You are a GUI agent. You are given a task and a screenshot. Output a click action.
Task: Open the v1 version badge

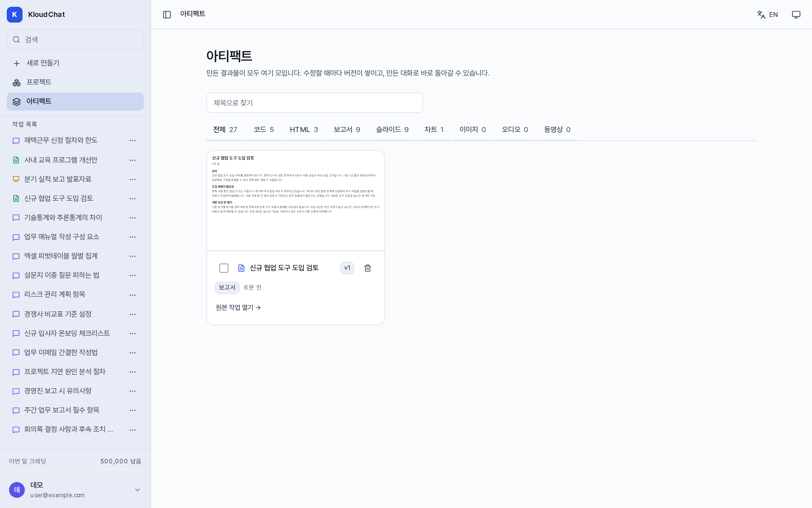click(347, 268)
